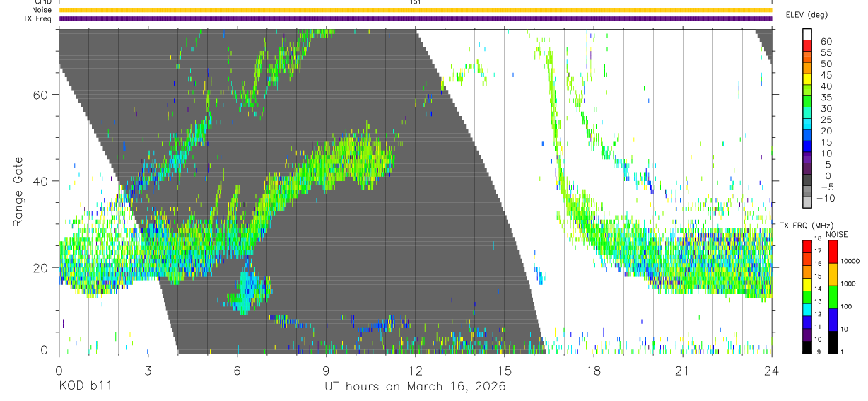Click the '50' value on the ELEV colorbar
Image resolution: width=868 pixels, height=401 pixels.
[x=826, y=63]
